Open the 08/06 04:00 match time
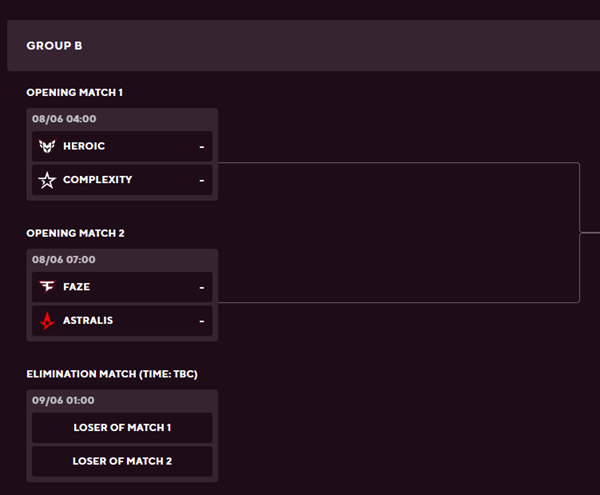 pos(64,119)
